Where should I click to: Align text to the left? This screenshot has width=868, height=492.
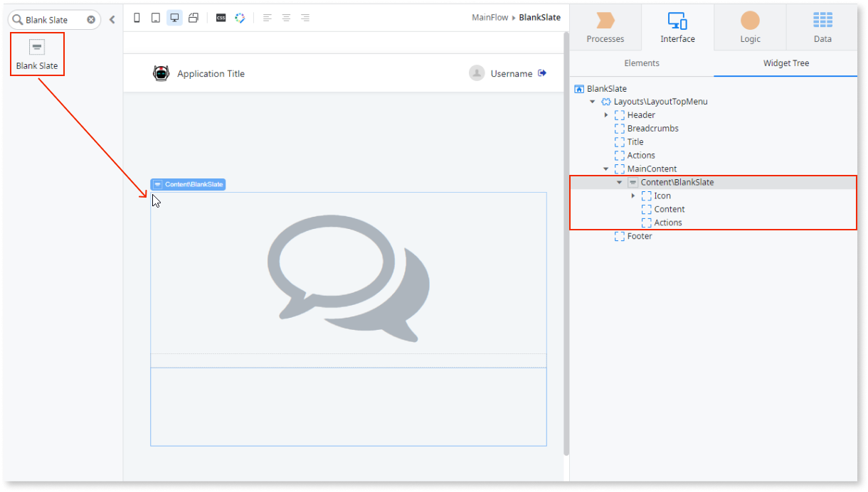pyautogui.click(x=268, y=18)
